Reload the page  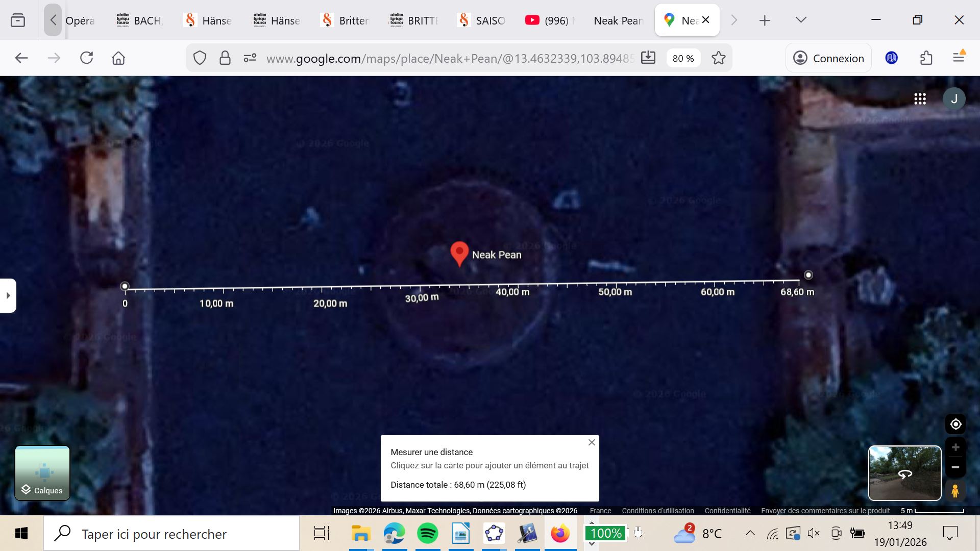(87, 58)
